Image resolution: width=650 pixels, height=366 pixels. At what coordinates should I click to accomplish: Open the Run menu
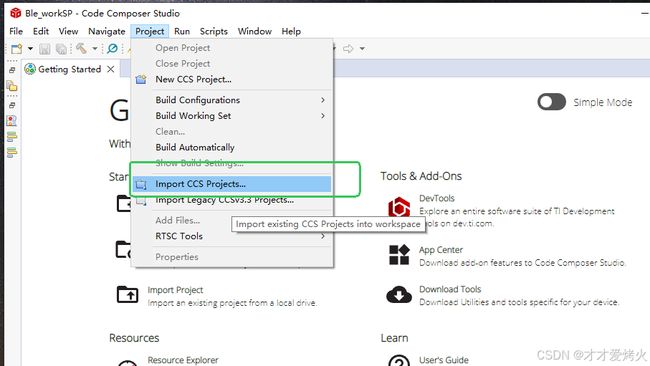182,31
